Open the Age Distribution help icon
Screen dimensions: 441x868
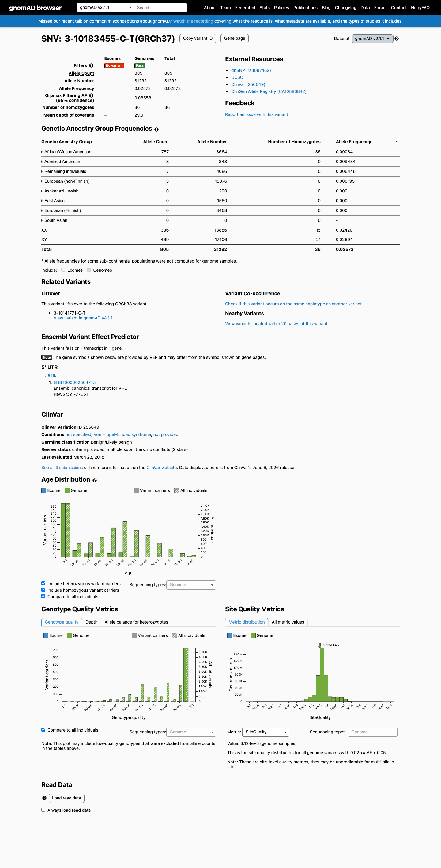[x=94, y=480]
